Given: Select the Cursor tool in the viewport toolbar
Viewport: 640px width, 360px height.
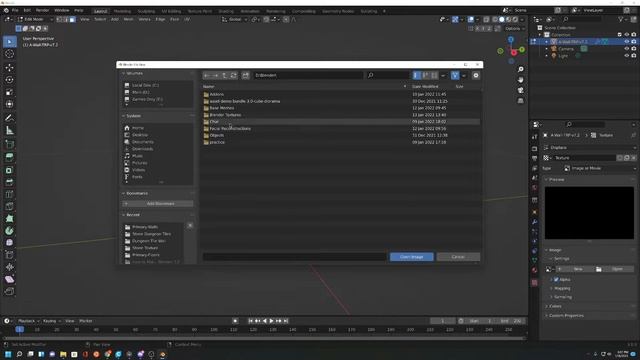Looking at the screenshot, I should (9, 54).
